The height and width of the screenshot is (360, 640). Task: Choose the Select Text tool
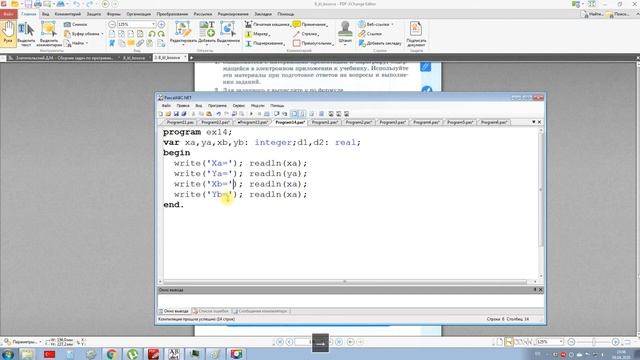pyautogui.click(x=26, y=33)
